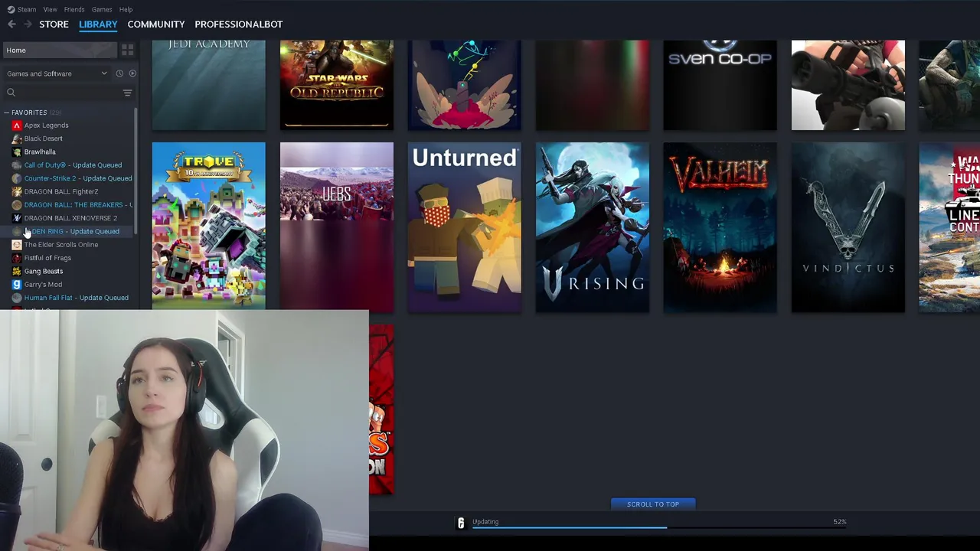Open the Games menu
Viewport: 980px width, 551px height.
click(x=102, y=9)
